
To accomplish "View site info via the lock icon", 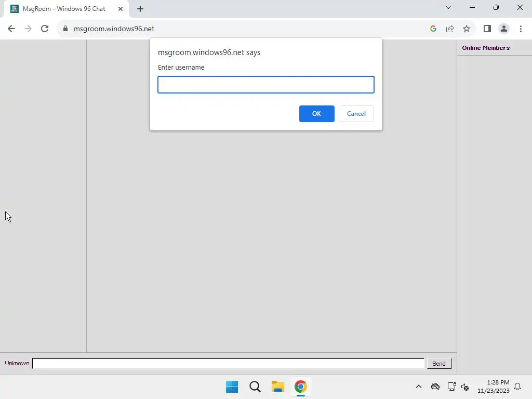I will [65, 29].
